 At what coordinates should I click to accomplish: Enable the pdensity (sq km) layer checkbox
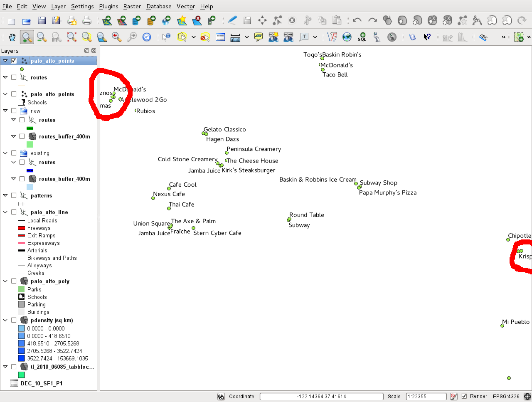14,320
